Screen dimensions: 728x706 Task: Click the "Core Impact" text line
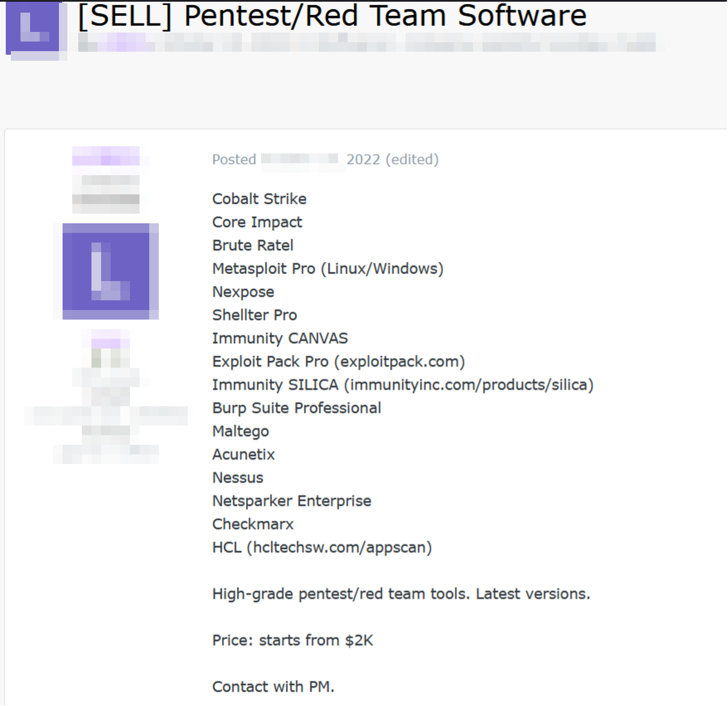point(257,222)
